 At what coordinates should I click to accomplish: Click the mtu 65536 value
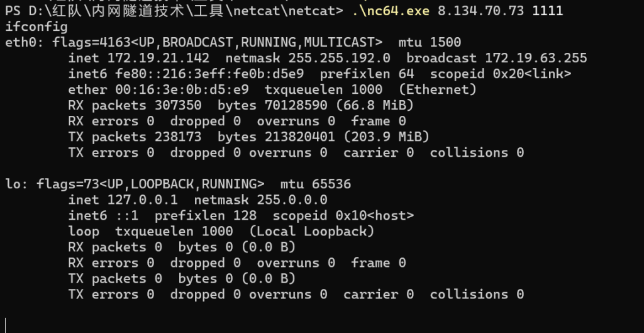[x=328, y=184]
